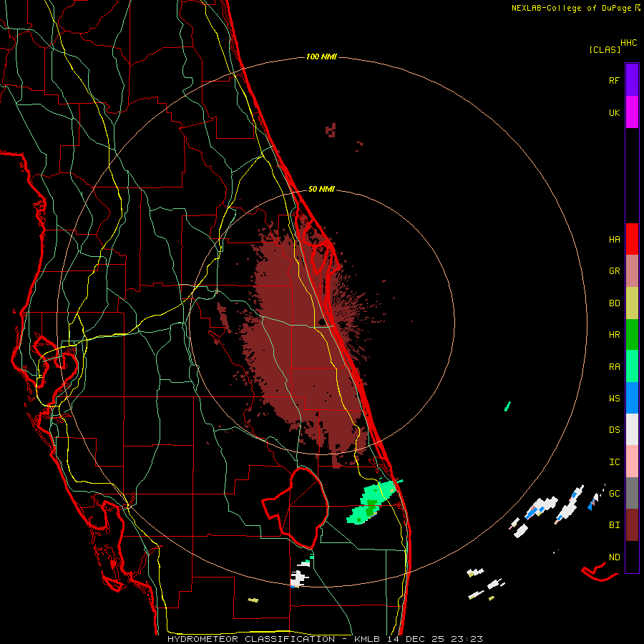The image size is (644, 644).
Task: Click the IC pink legend swatch
Action: [x=632, y=462]
